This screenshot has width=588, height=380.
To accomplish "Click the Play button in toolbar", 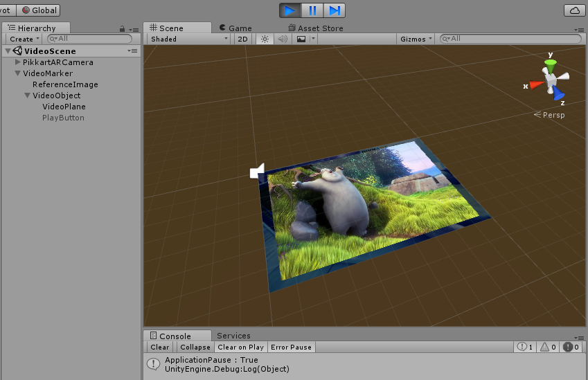I will 290,10.
